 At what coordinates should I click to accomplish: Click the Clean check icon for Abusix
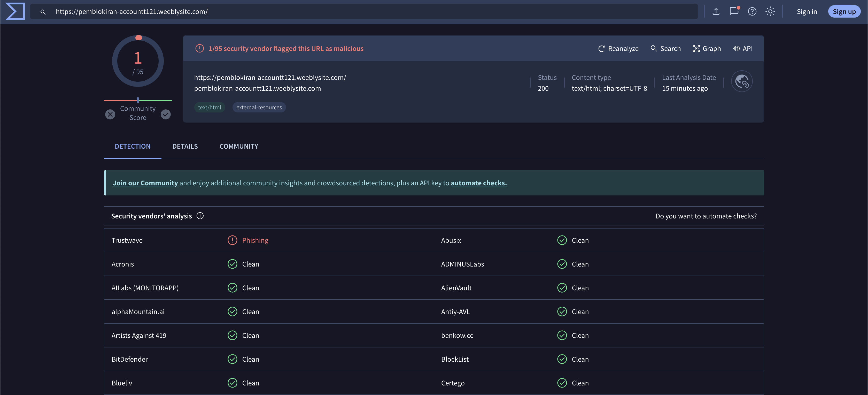pos(562,240)
